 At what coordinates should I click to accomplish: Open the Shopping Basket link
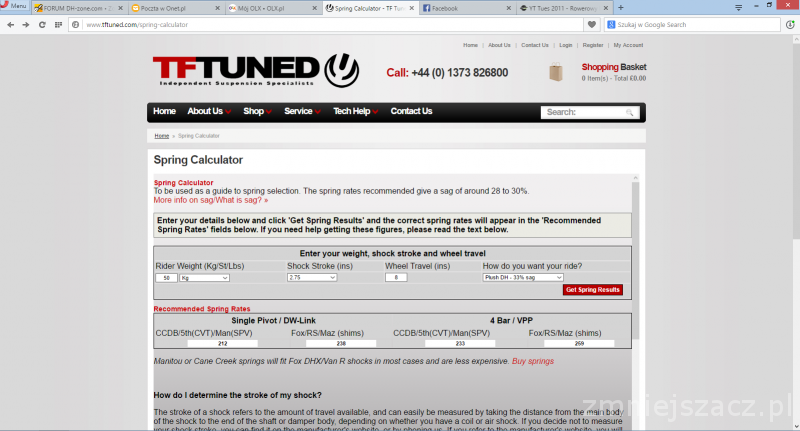(x=614, y=67)
